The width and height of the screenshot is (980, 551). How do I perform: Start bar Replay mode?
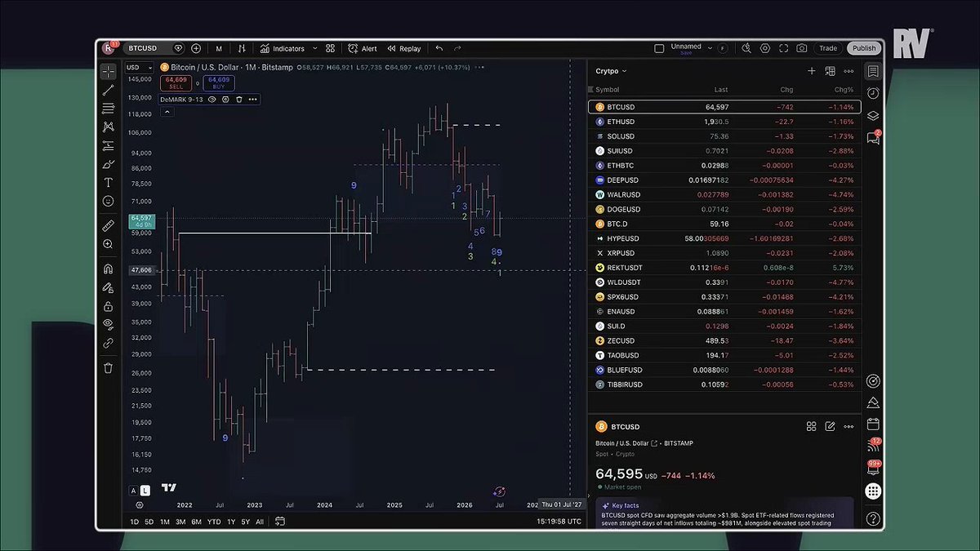[404, 48]
